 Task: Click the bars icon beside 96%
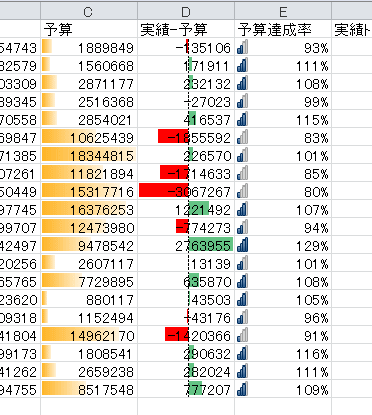click(242, 317)
